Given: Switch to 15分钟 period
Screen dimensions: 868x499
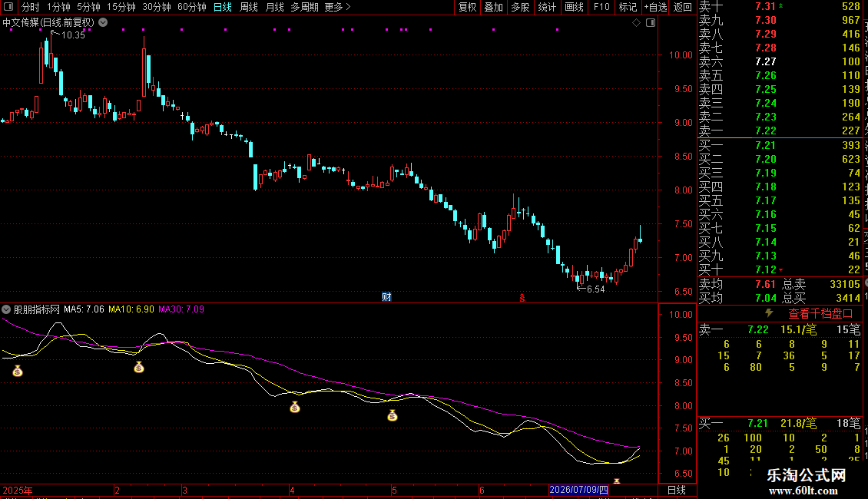Looking at the screenshot, I should (121, 7).
